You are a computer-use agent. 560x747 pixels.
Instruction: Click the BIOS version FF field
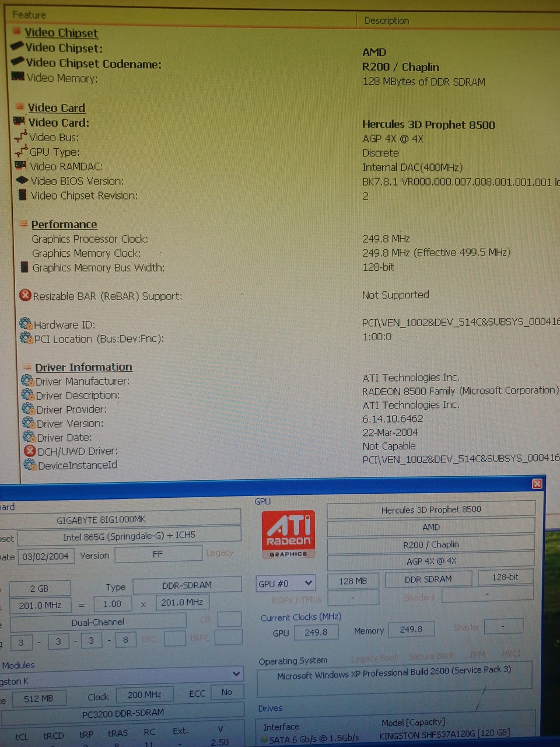click(x=158, y=554)
